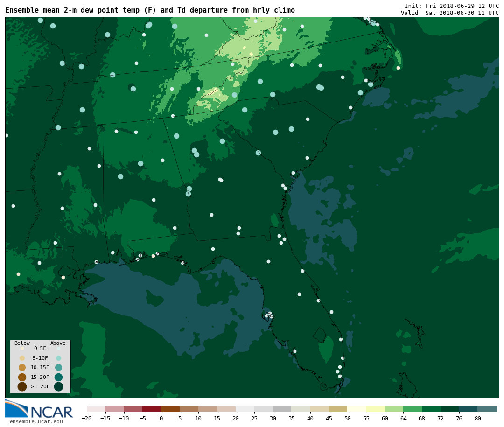Click the 15 to 20 colorbar swatch
Screen dimensions: 504x427
click(x=226, y=409)
